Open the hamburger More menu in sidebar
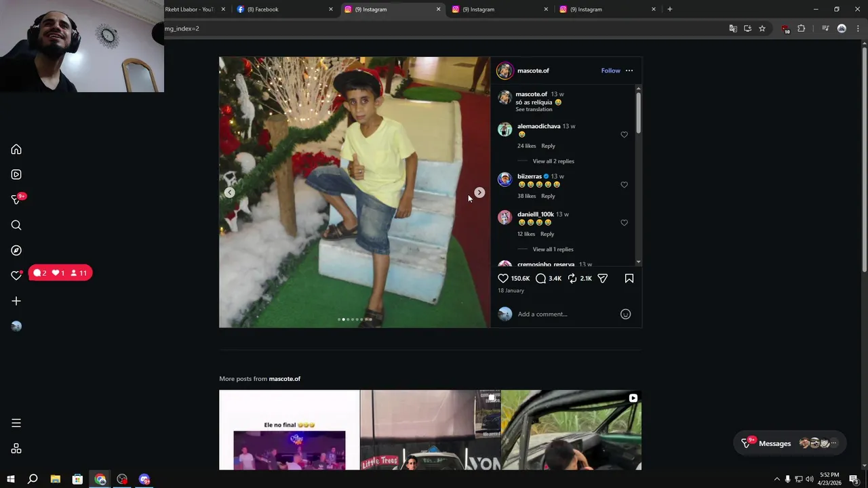 [x=16, y=423]
